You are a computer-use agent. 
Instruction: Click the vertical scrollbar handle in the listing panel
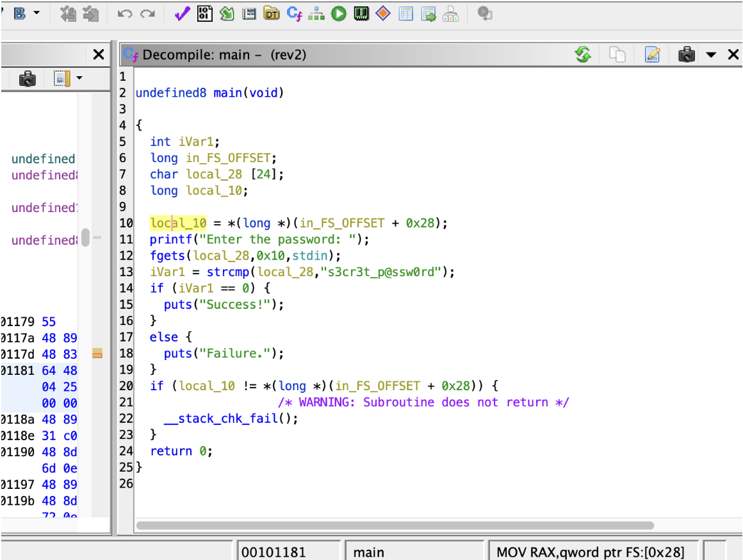tap(85, 237)
